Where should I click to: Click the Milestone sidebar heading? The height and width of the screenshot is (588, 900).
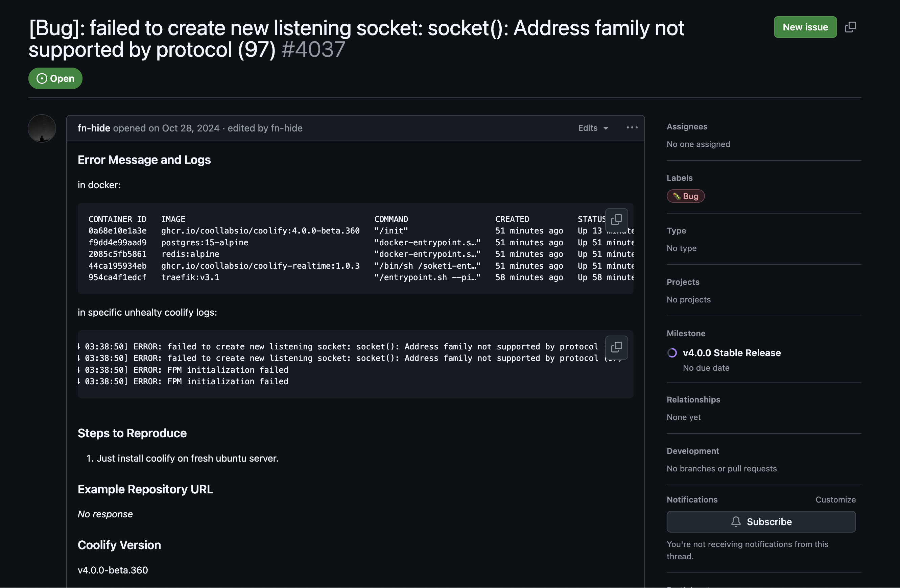[x=686, y=333]
